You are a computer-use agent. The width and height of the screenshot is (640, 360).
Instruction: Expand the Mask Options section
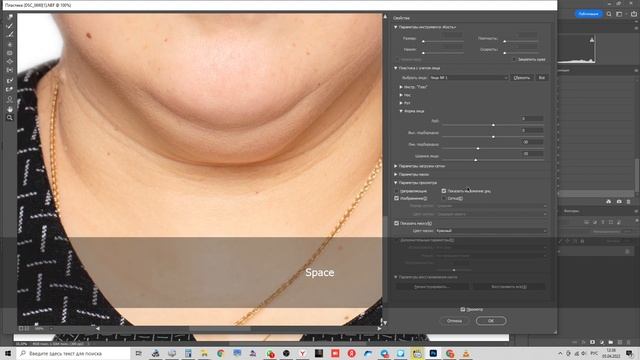[x=396, y=174]
